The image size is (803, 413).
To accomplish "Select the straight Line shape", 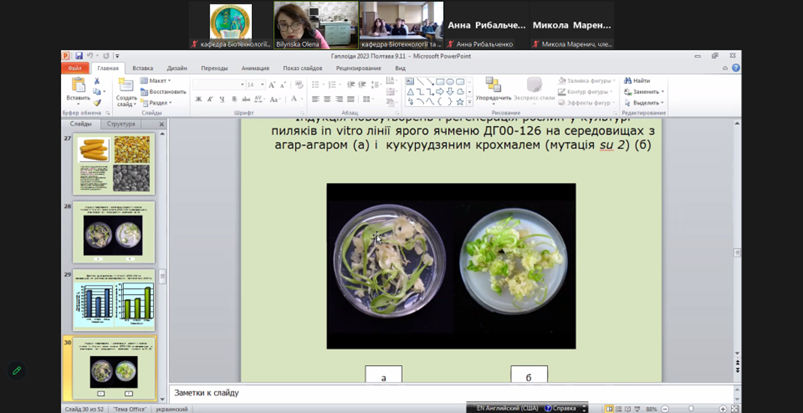I will [x=420, y=81].
